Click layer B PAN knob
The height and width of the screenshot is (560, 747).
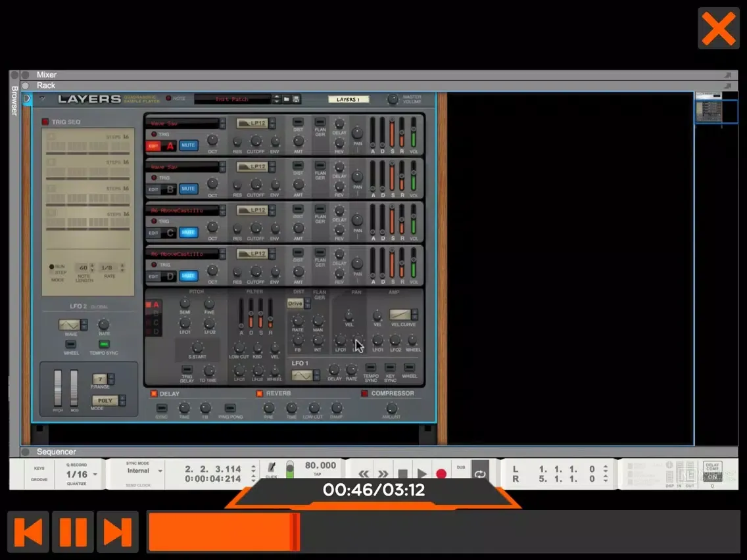click(357, 177)
